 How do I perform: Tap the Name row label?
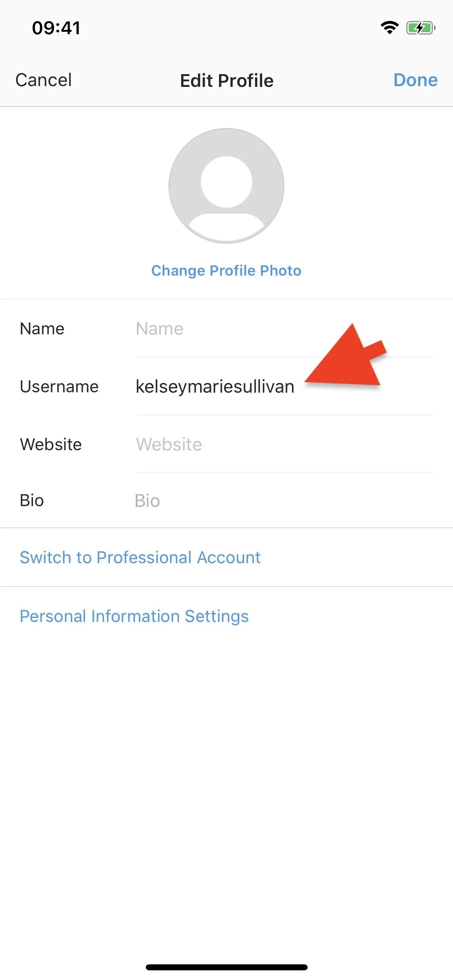[42, 329]
